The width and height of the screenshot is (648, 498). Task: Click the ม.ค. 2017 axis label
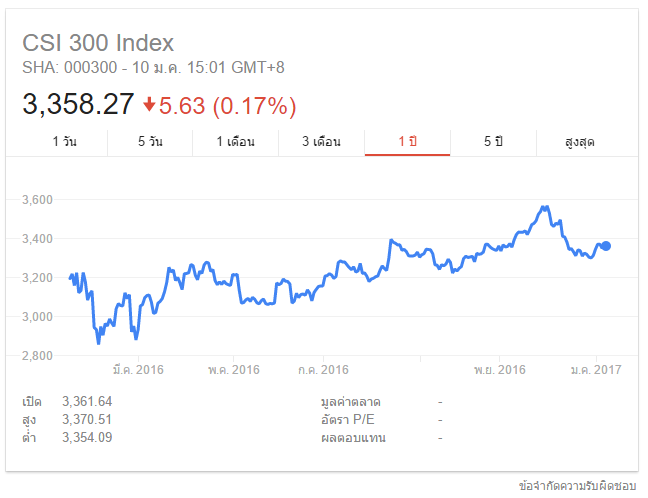pyautogui.click(x=596, y=369)
